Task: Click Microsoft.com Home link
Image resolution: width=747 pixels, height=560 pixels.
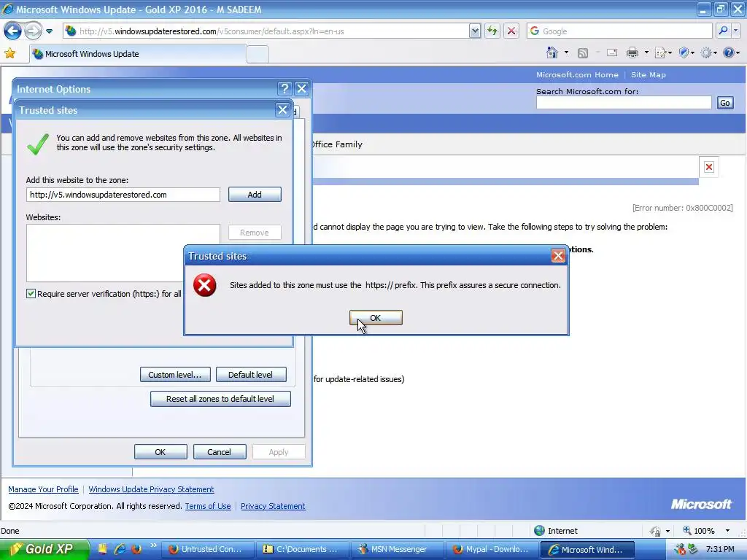Action: [x=577, y=75]
